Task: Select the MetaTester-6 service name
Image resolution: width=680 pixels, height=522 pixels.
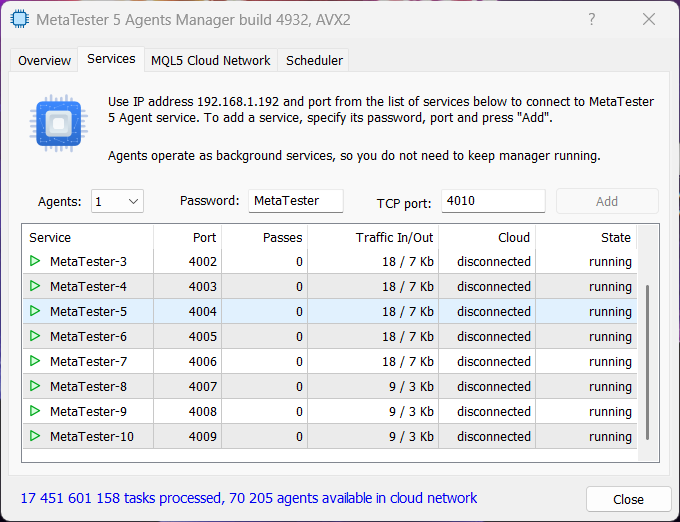Action: (88, 336)
